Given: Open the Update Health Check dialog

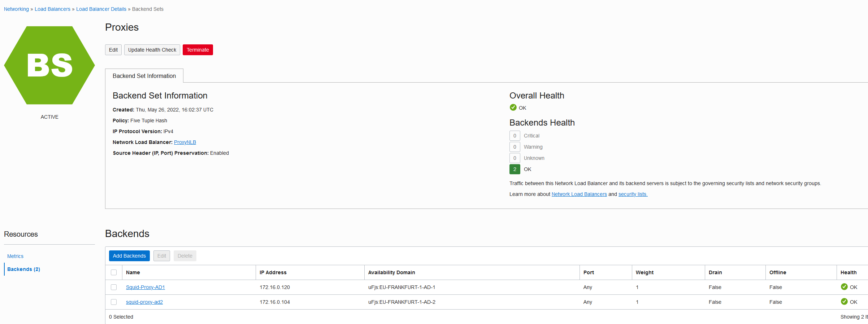Looking at the screenshot, I should point(152,50).
